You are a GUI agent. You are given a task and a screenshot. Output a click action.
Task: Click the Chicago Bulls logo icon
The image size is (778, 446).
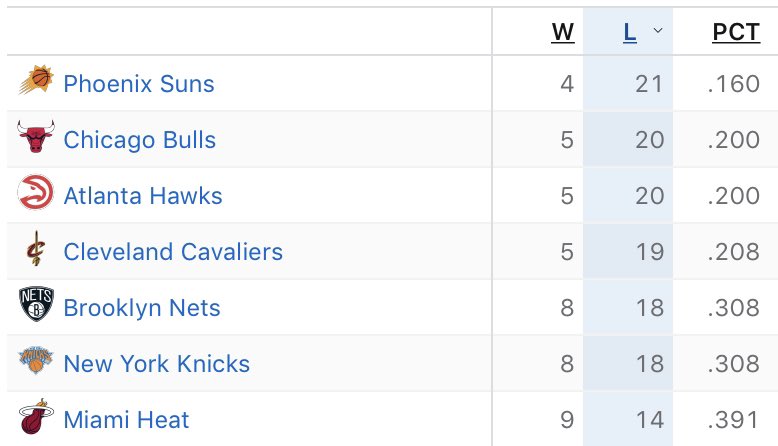point(36,136)
